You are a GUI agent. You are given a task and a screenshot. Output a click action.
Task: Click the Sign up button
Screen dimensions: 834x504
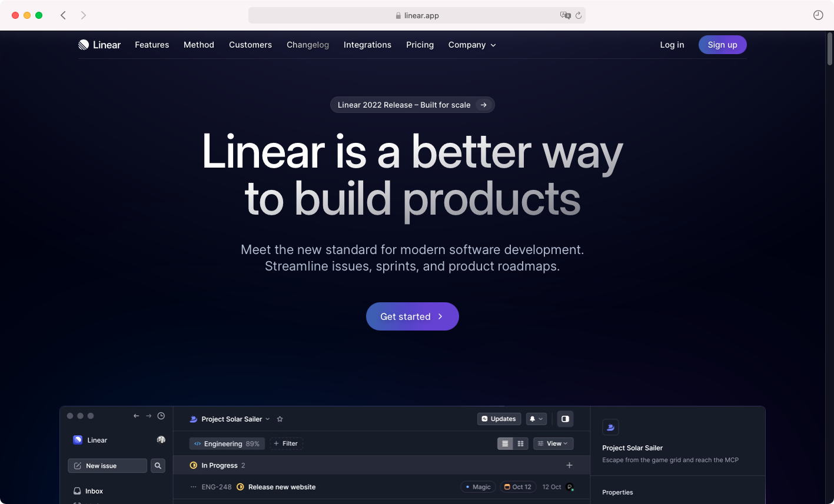(722, 45)
